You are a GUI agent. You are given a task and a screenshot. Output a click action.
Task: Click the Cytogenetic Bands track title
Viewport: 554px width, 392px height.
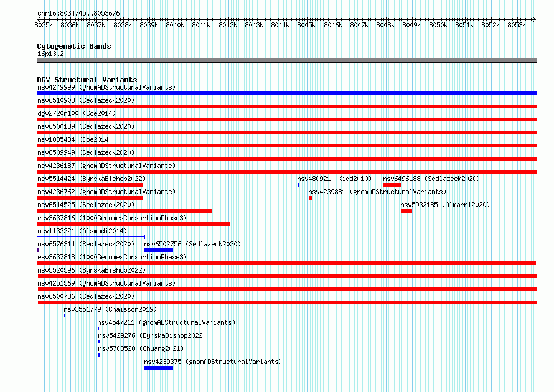74,46
